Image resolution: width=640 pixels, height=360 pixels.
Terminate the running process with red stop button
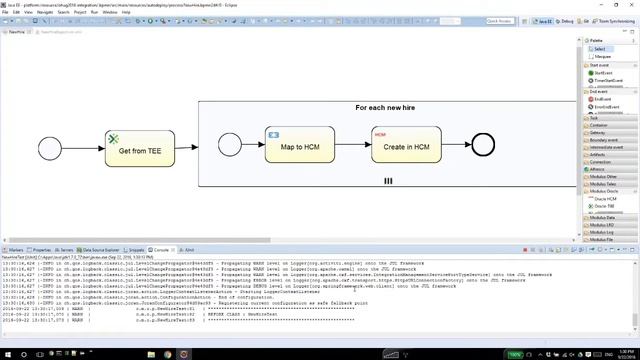point(525,250)
